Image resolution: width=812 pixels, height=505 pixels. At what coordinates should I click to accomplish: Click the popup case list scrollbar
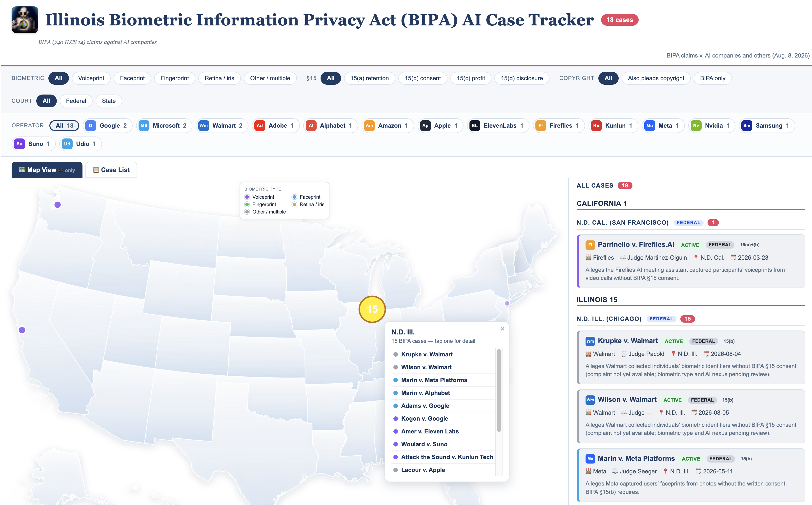[499, 390]
